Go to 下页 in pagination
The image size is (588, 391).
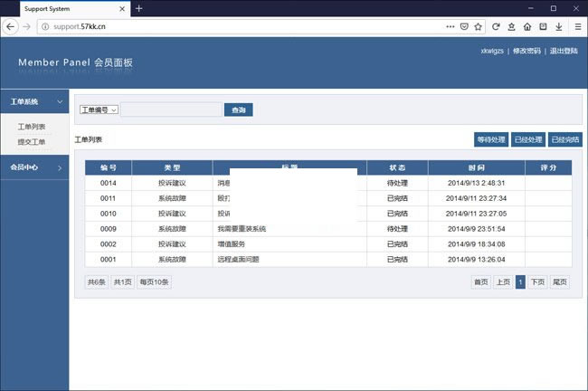(537, 281)
